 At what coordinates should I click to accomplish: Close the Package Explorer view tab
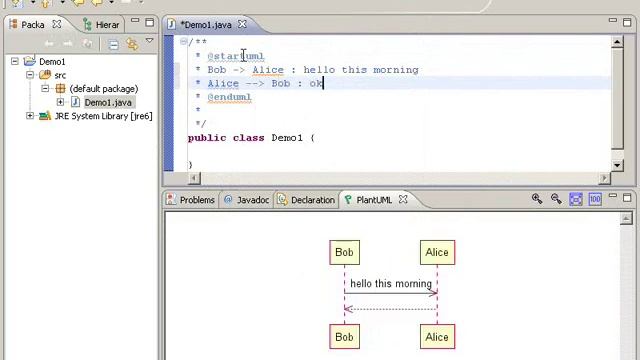click(57, 24)
